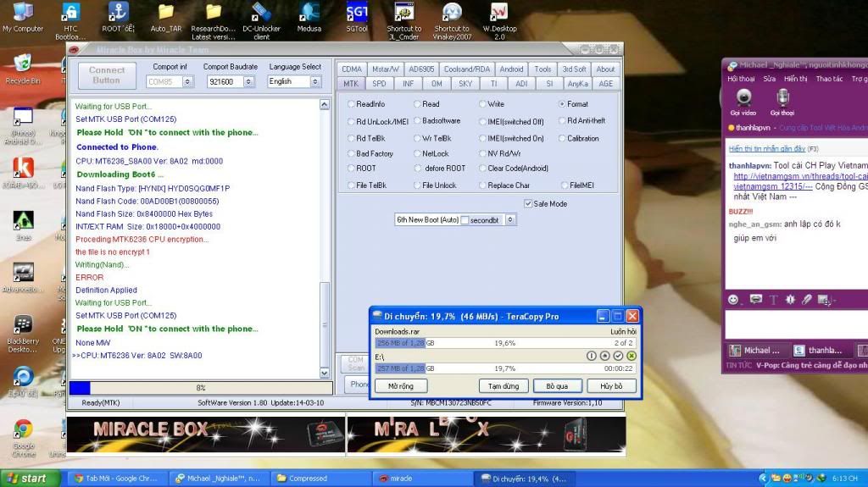The image size is (868, 487).
Task: Launch DC-Unlocker client shortcut
Action: (x=261, y=21)
